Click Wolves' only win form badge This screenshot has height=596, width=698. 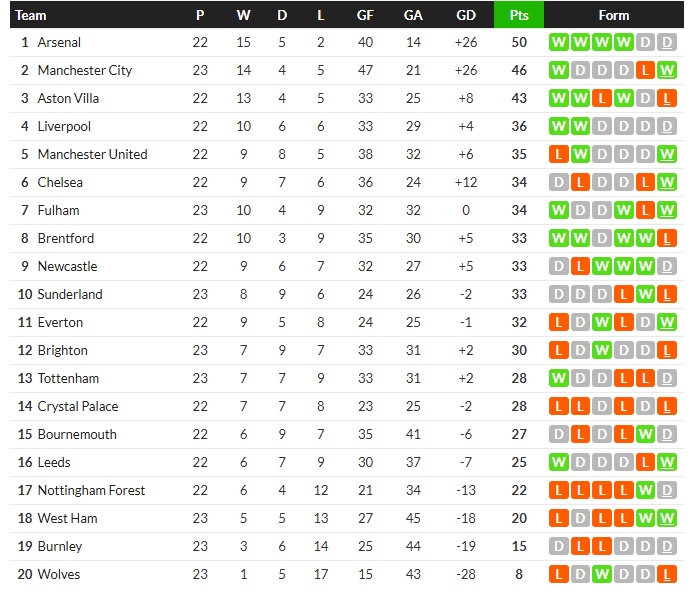[602, 575]
